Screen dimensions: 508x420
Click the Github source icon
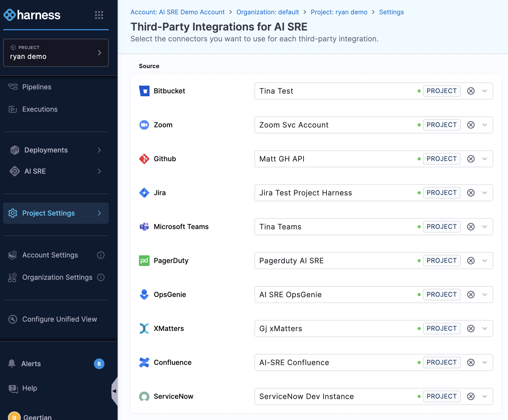point(144,159)
